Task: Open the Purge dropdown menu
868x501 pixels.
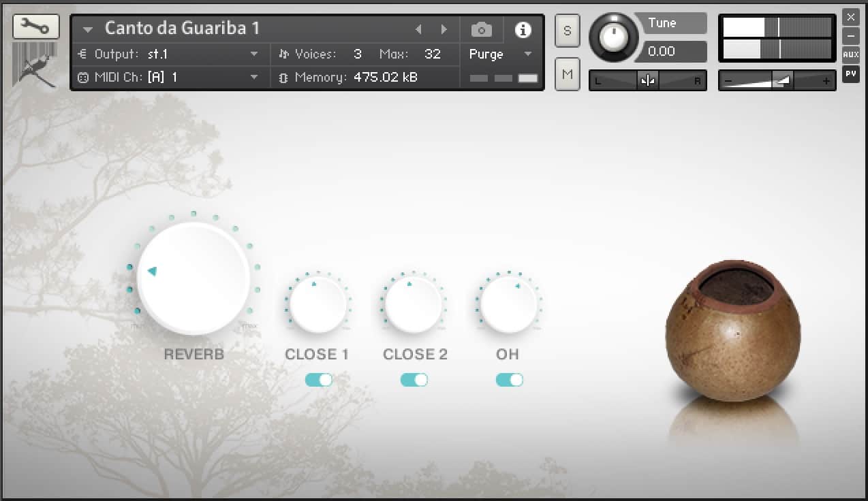Action: coord(527,54)
